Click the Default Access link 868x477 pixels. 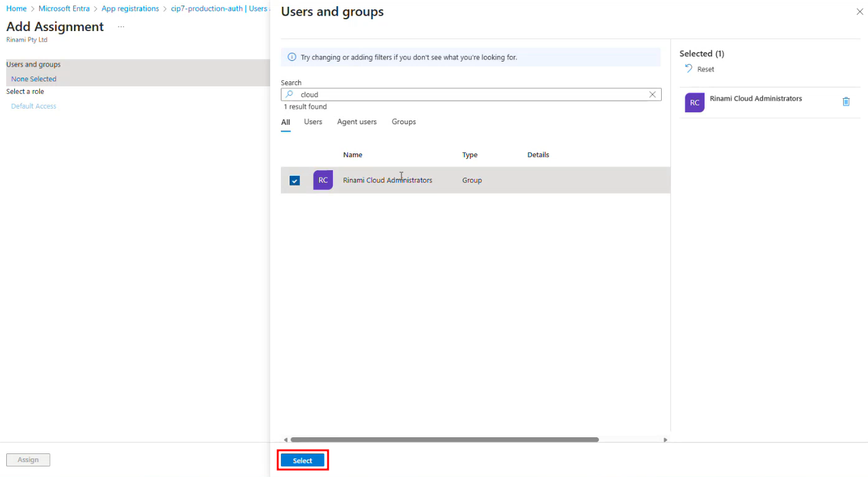pos(34,106)
